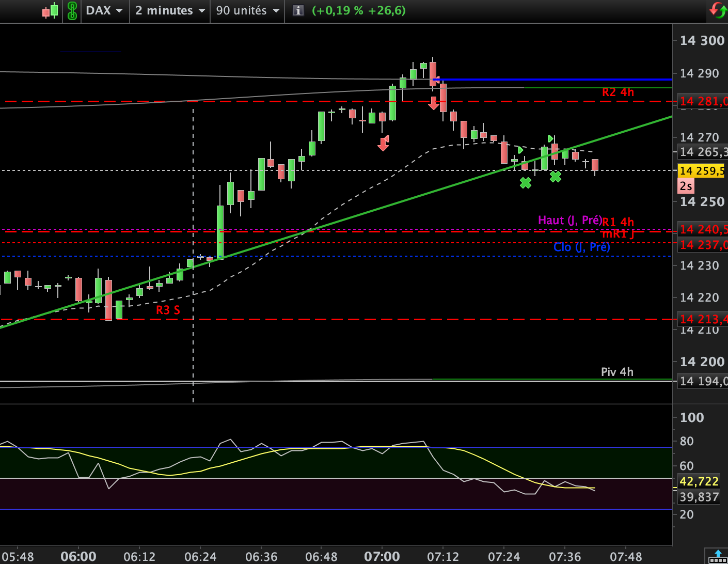Click the R3 S level label
The width and height of the screenshot is (728, 564).
pos(168,310)
